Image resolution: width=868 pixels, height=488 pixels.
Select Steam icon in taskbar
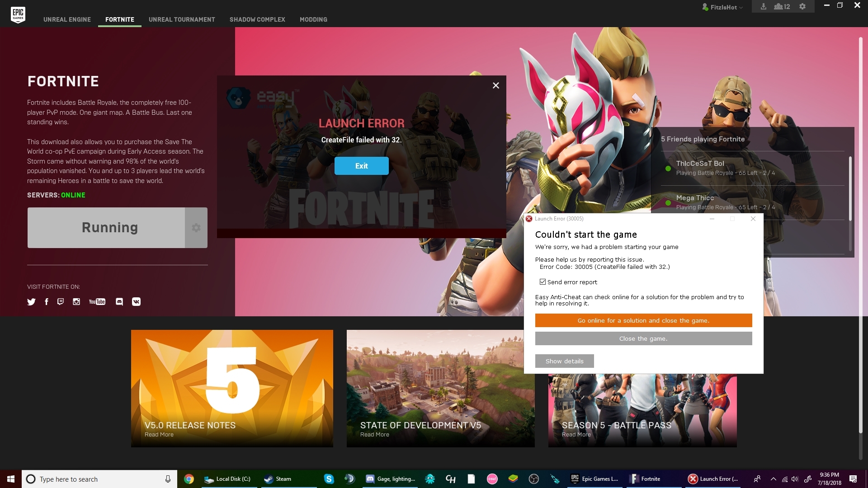[x=268, y=479]
